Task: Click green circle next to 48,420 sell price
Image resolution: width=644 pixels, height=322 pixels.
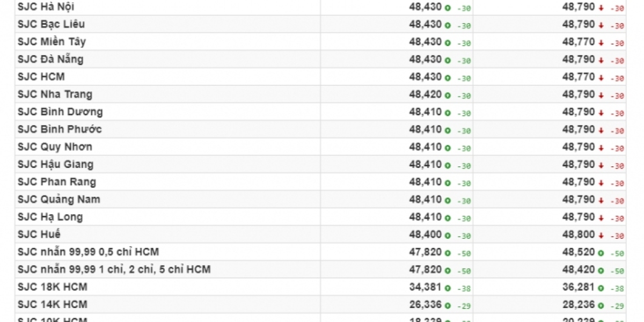Action: pos(601,270)
